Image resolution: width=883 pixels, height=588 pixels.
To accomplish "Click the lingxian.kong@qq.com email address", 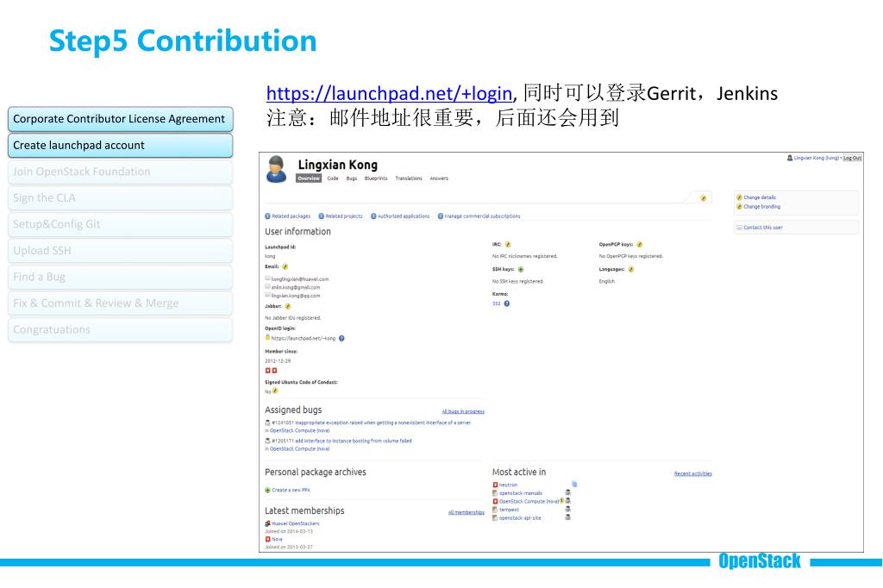I will pyautogui.click(x=296, y=296).
